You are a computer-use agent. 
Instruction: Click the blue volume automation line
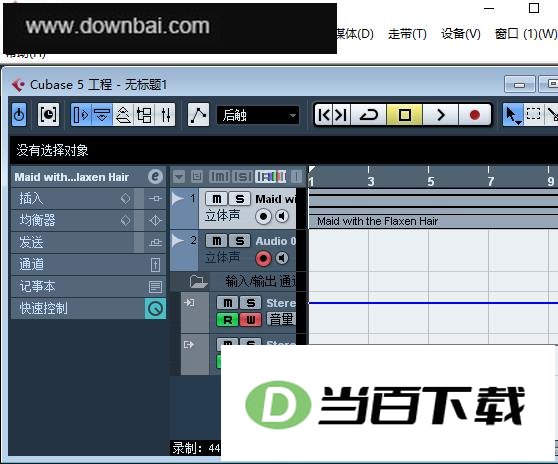(433, 303)
